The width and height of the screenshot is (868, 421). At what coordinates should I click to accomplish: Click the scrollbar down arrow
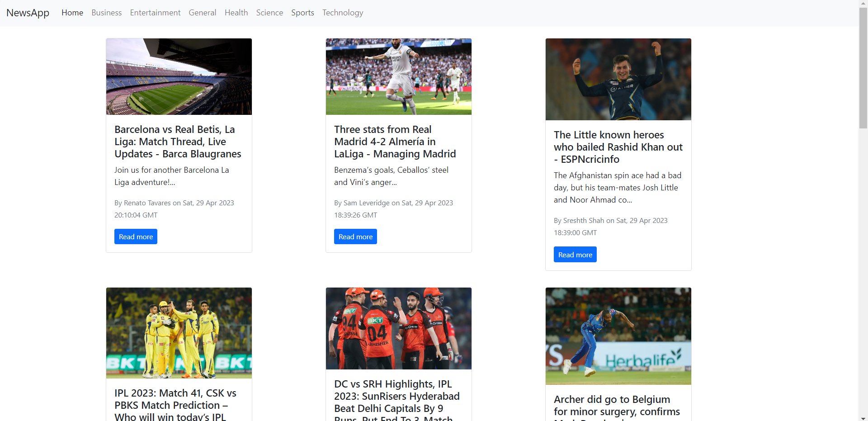pyautogui.click(x=863, y=417)
